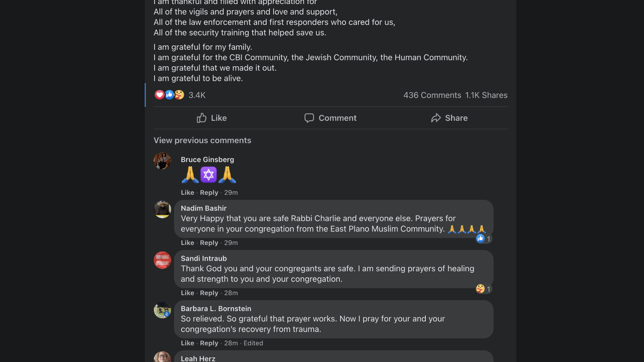644x362 pixels.
Task: Open Bruce Ginsberg's profile picture
Action: click(163, 161)
